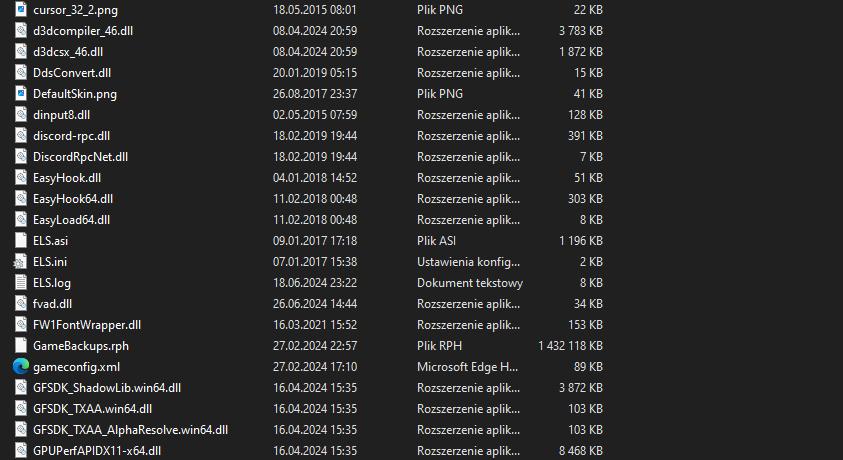Select the EasyHook64.dll file icon

coord(20,198)
